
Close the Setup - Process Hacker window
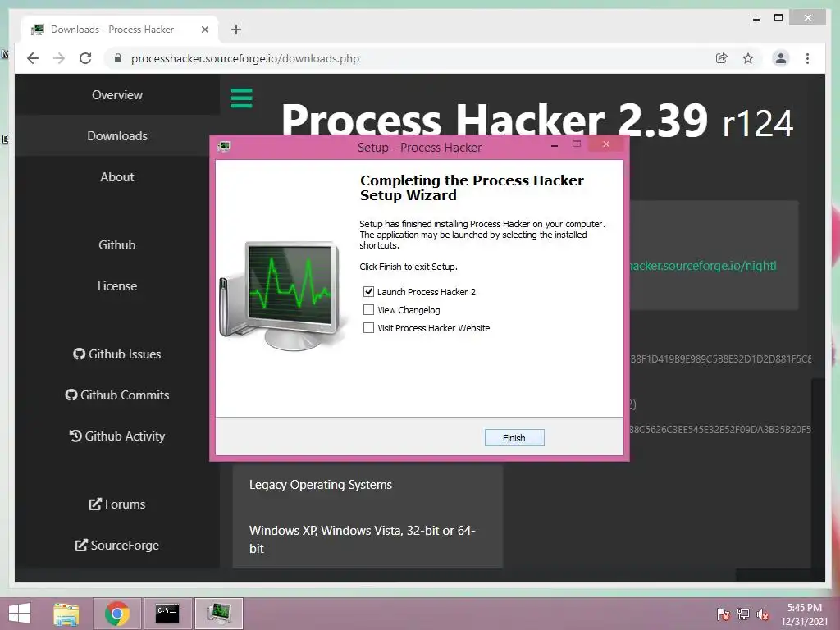[x=606, y=144]
